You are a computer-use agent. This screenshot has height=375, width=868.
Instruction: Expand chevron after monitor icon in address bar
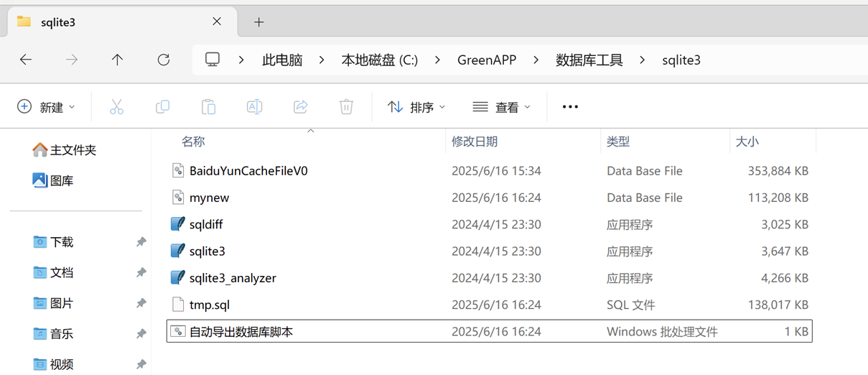[241, 60]
